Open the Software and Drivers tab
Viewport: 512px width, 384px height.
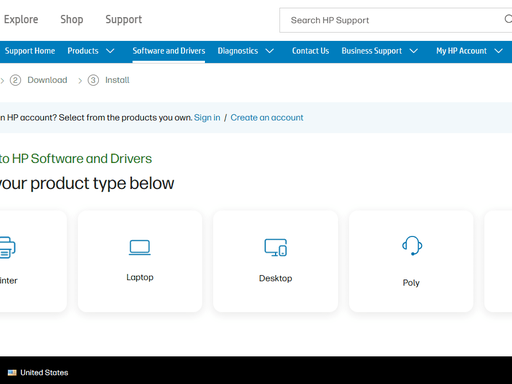point(169,51)
